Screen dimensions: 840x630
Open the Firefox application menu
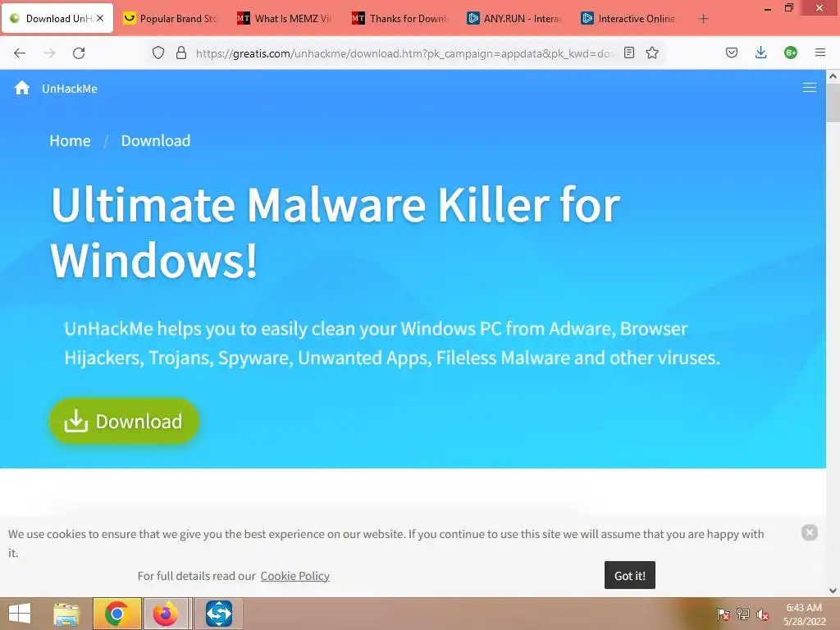819,52
